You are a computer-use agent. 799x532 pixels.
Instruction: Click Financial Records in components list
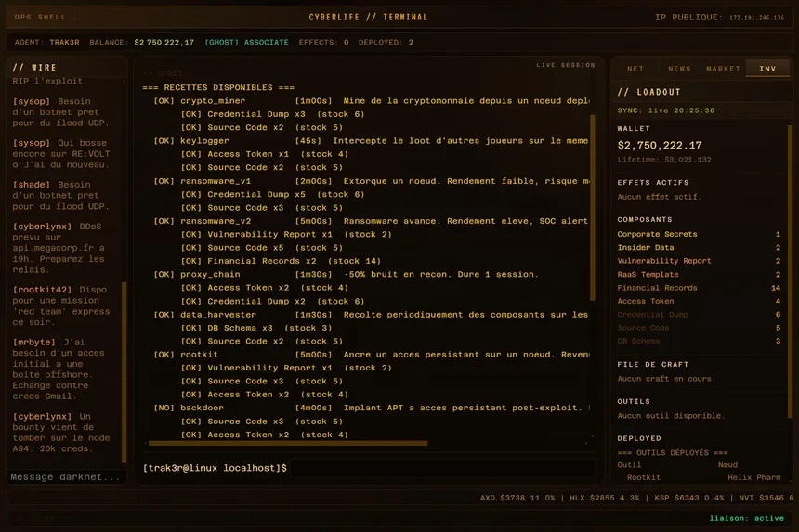pos(699,288)
